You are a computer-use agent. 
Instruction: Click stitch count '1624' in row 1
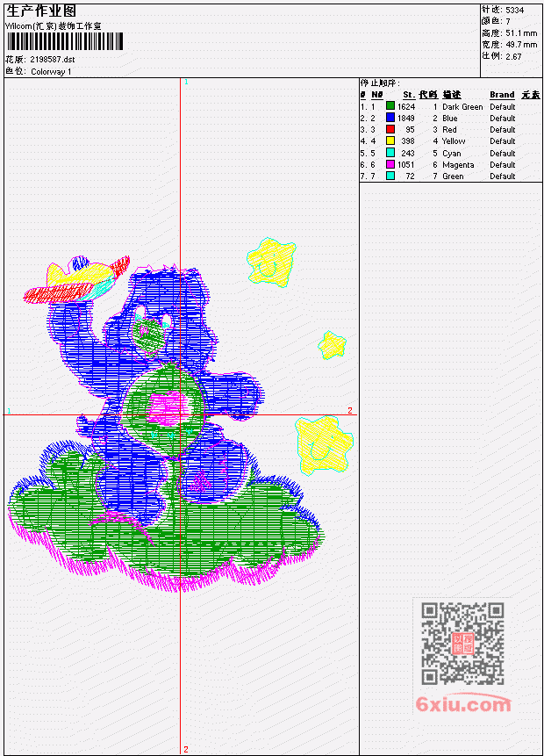(x=406, y=106)
